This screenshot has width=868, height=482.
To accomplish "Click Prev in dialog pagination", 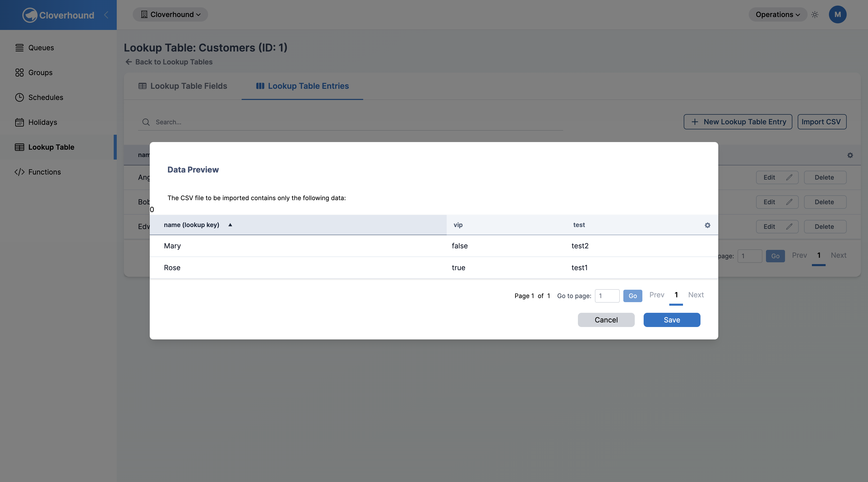I will coord(657,295).
